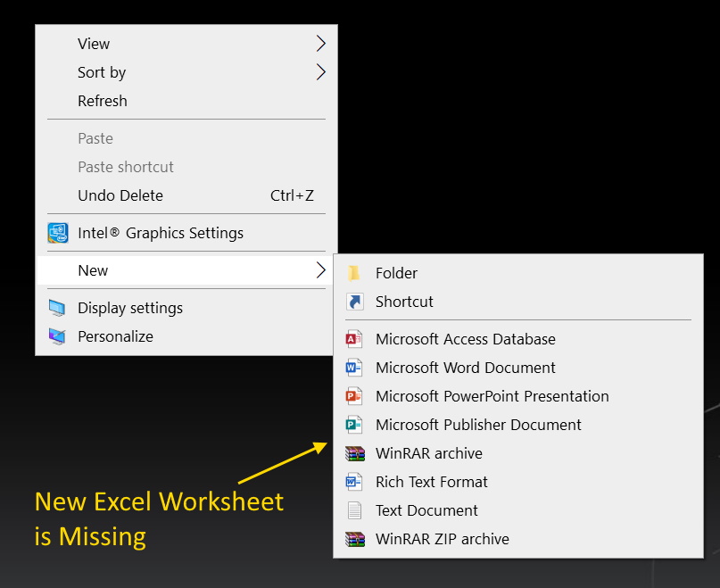Click the yellow Folder icon
This screenshot has width=720, height=588.
pyautogui.click(x=353, y=273)
